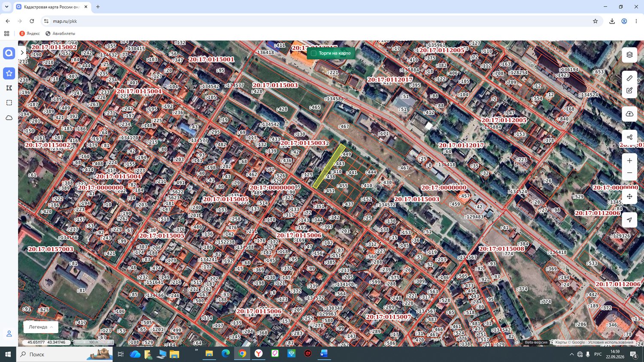644x362 pixels.
Task: Open Chrome downloads
Action: (x=612, y=21)
